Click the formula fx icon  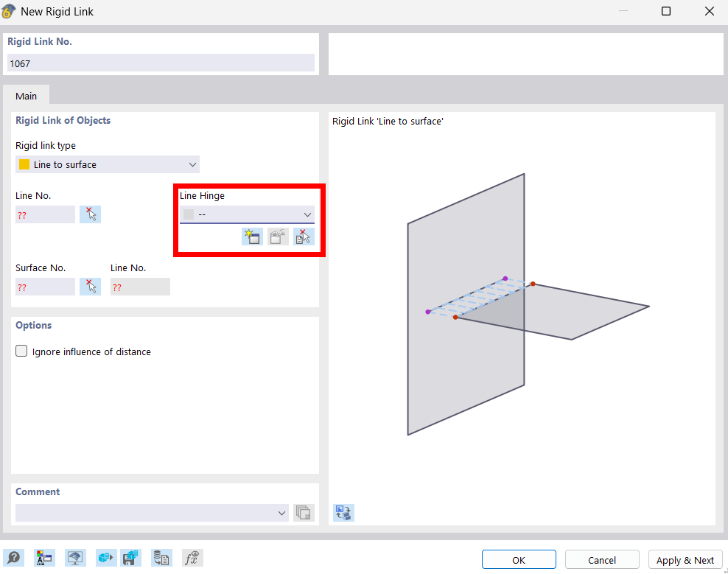192,559
